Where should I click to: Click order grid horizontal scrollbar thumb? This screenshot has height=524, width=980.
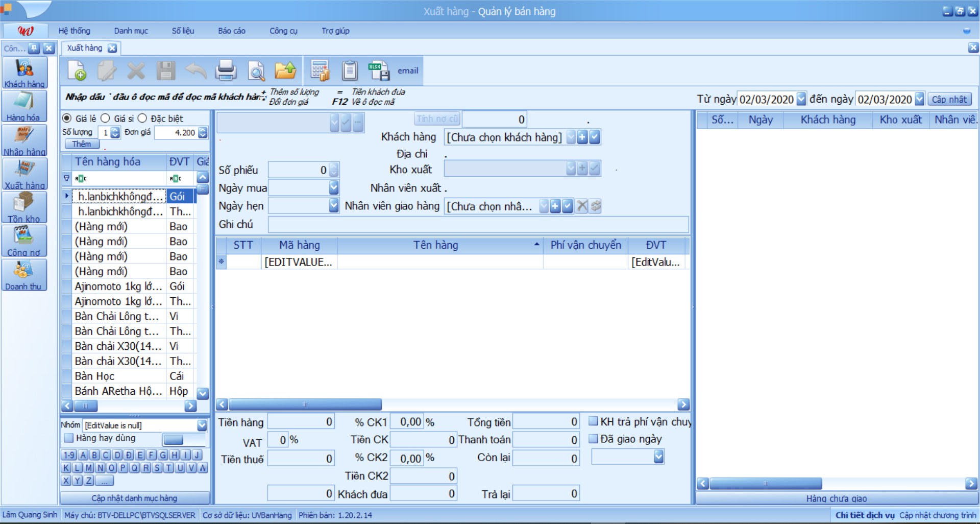click(305, 404)
